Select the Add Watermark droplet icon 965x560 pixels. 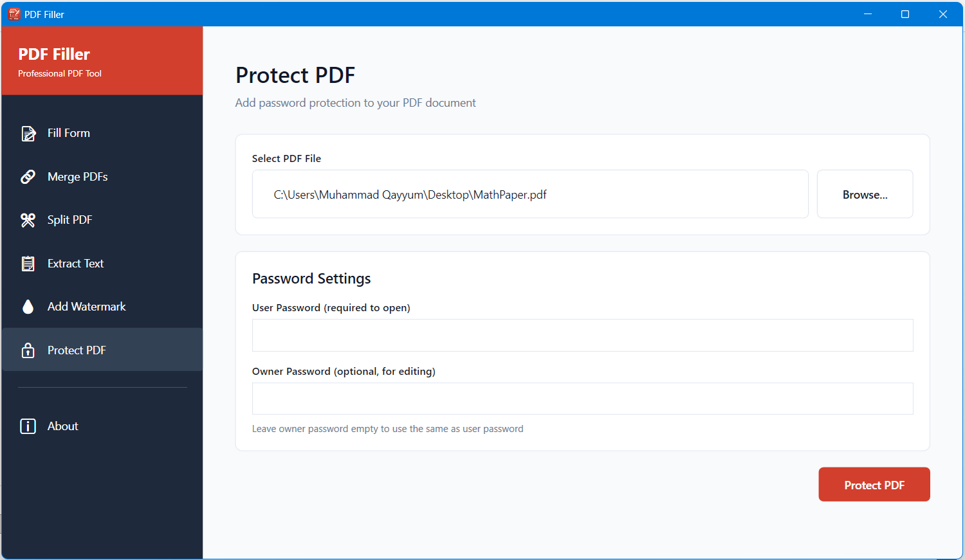pyautogui.click(x=28, y=307)
